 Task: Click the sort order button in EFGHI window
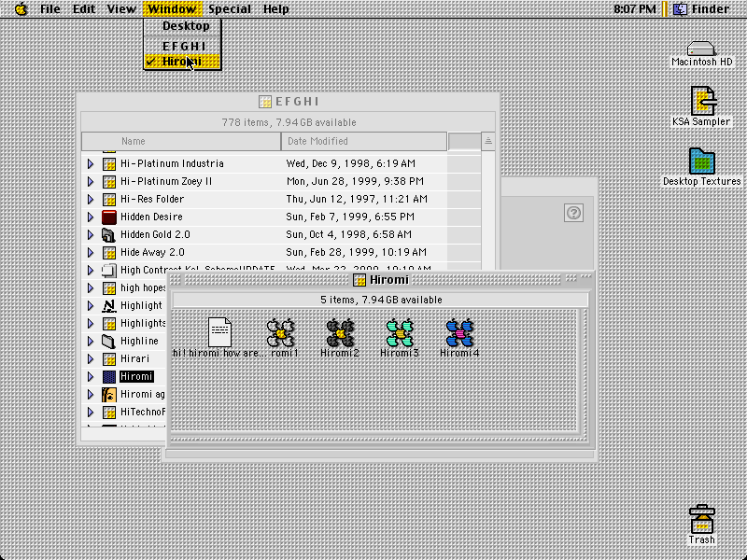tap(487, 142)
